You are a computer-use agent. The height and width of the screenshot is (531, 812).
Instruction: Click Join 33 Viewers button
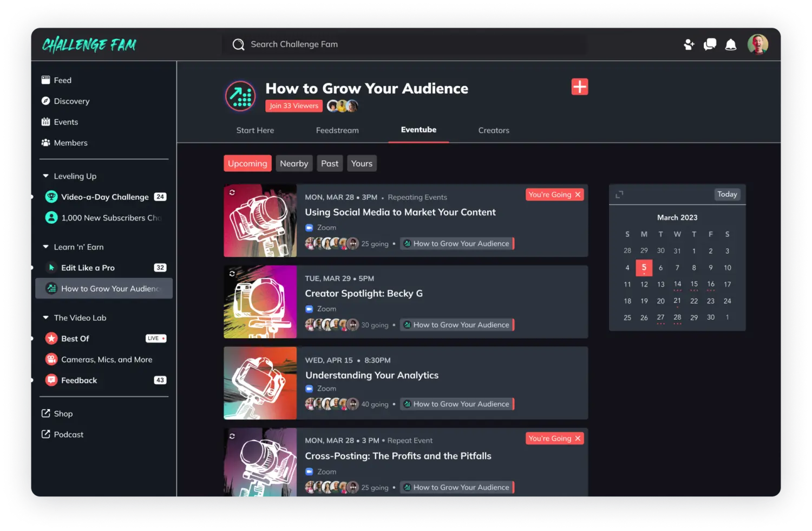[x=294, y=106]
